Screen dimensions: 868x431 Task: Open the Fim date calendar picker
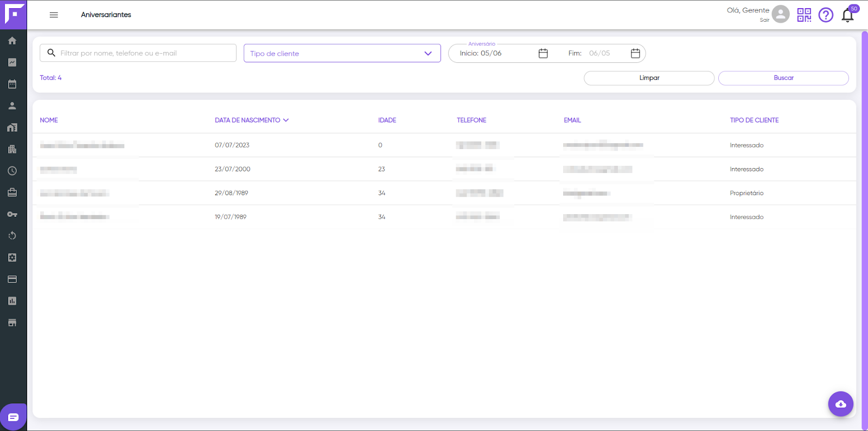[x=635, y=53]
